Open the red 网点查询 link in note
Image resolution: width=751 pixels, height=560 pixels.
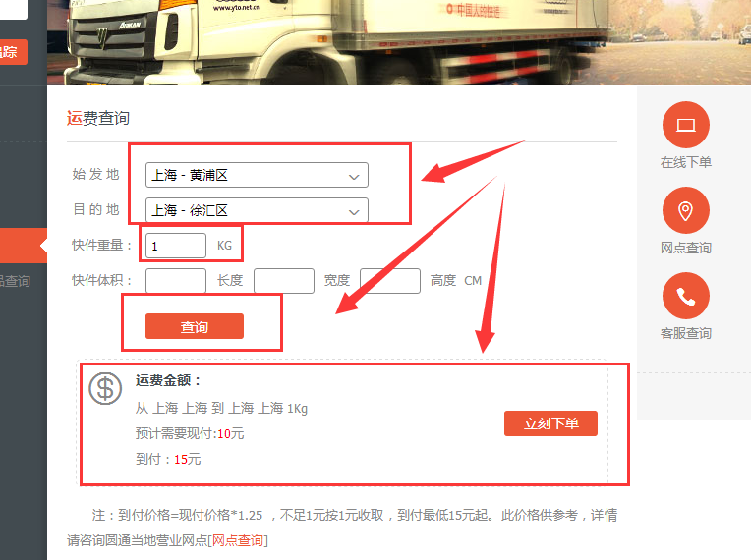coord(238,540)
